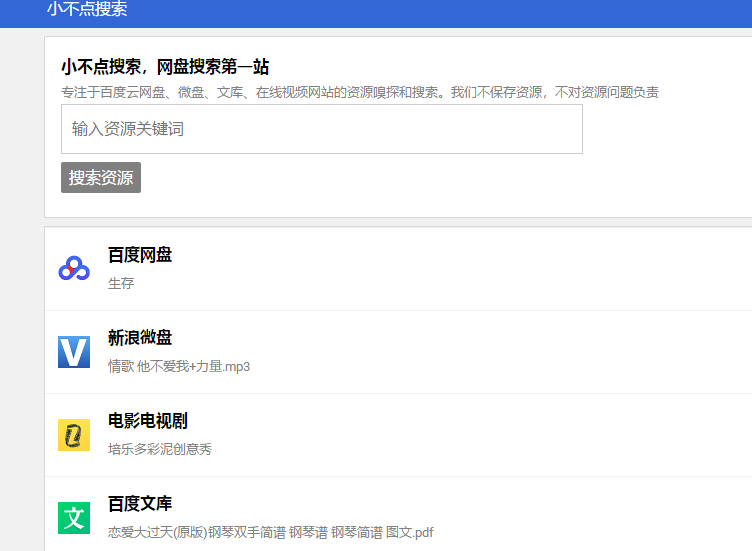Select the 百度文库 heading
The width and height of the screenshot is (752, 551).
click(x=140, y=504)
